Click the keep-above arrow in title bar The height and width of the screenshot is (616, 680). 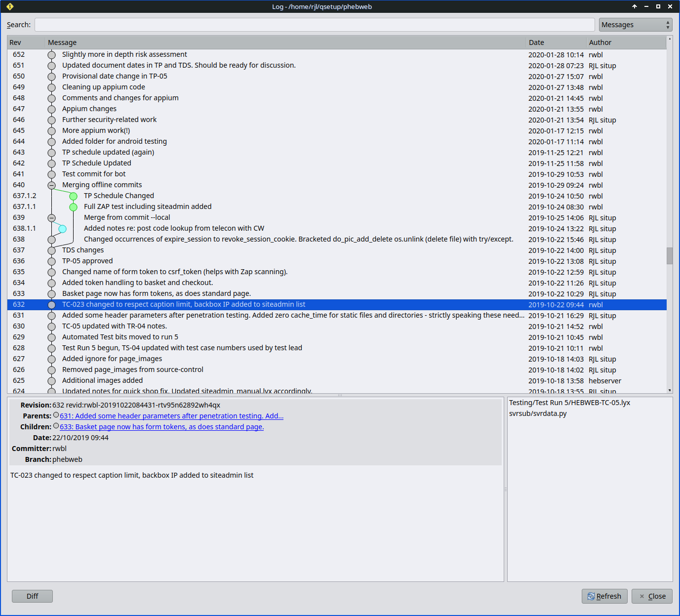click(x=635, y=6)
